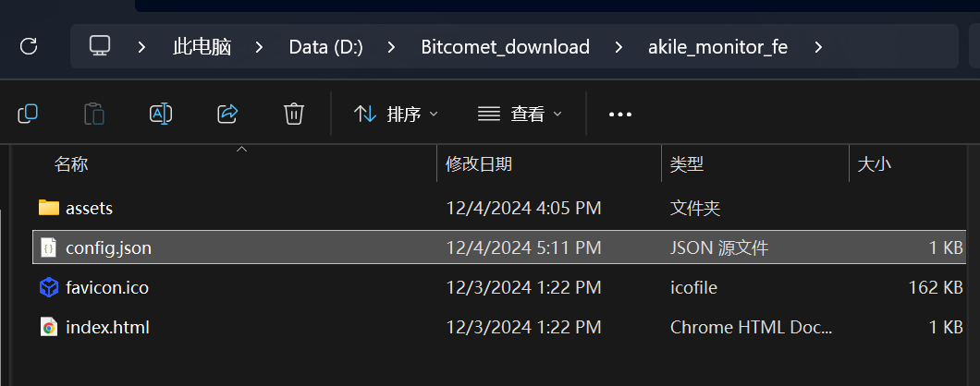Expand the chevron after Data (D:)
The image size is (980, 386).
[392, 46]
